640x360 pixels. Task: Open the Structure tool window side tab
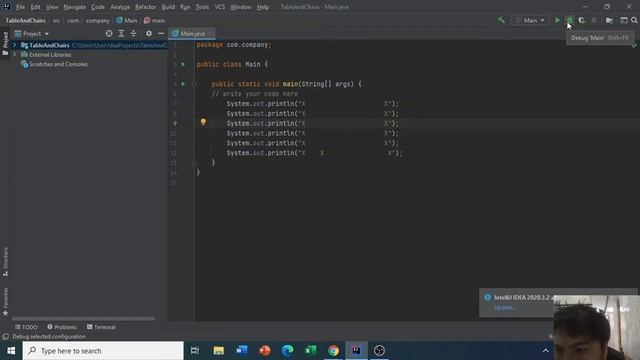(5, 261)
